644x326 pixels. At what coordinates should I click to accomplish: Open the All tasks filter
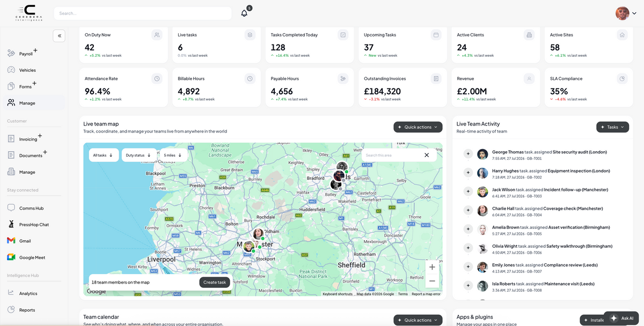pyautogui.click(x=104, y=155)
